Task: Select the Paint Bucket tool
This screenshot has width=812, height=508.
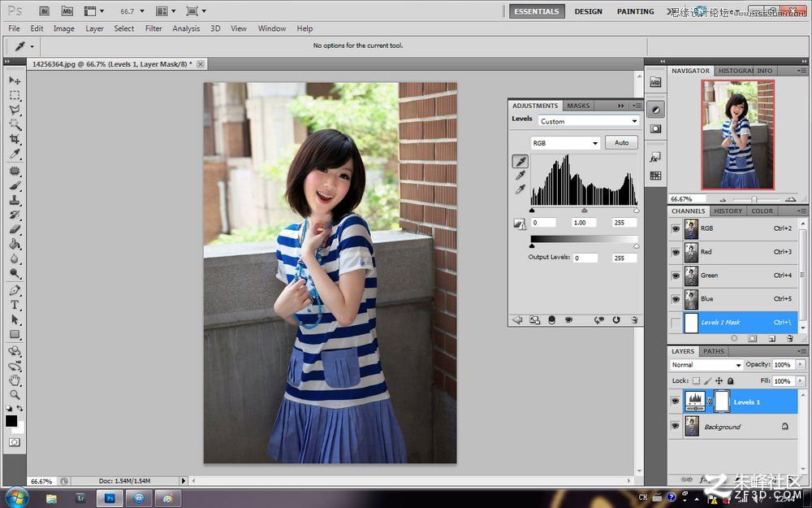Action: point(15,244)
